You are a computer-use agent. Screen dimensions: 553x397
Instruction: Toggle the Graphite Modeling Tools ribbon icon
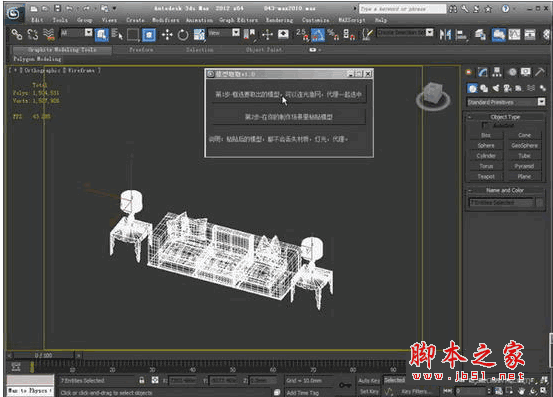click(x=499, y=35)
